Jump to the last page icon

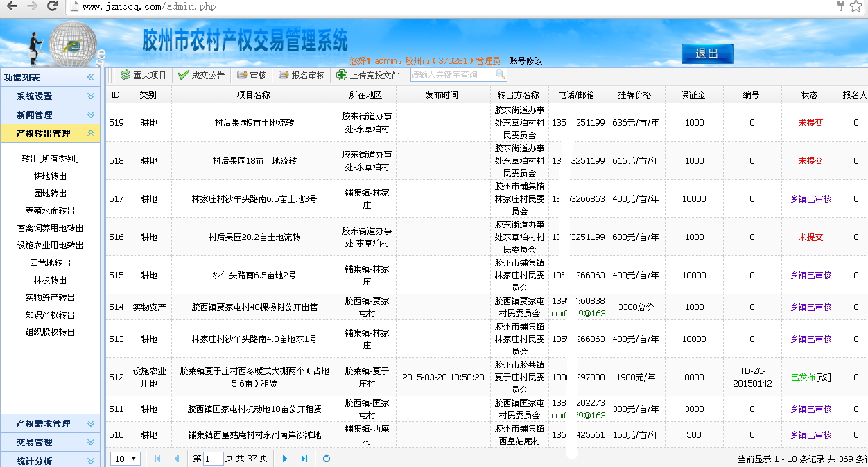click(x=304, y=459)
